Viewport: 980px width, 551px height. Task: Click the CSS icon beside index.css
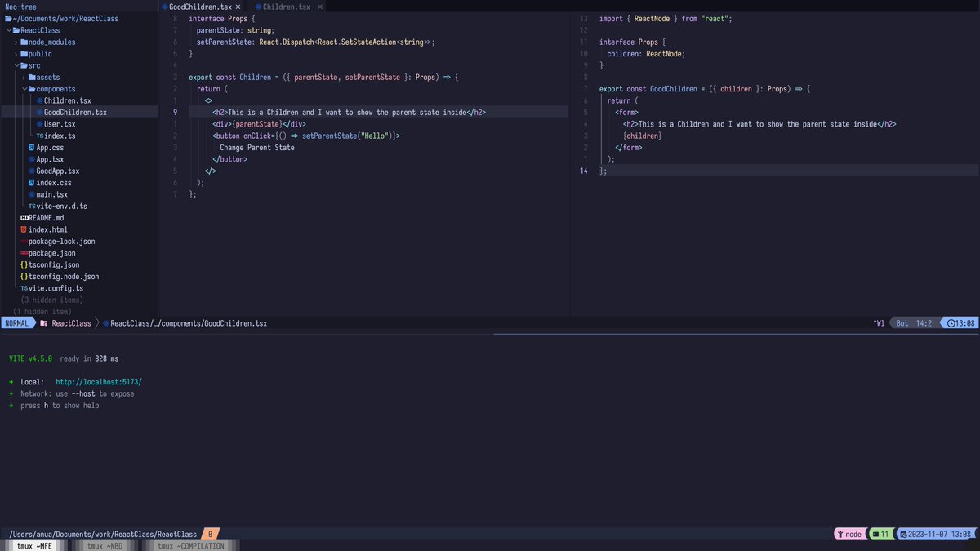(31, 183)
